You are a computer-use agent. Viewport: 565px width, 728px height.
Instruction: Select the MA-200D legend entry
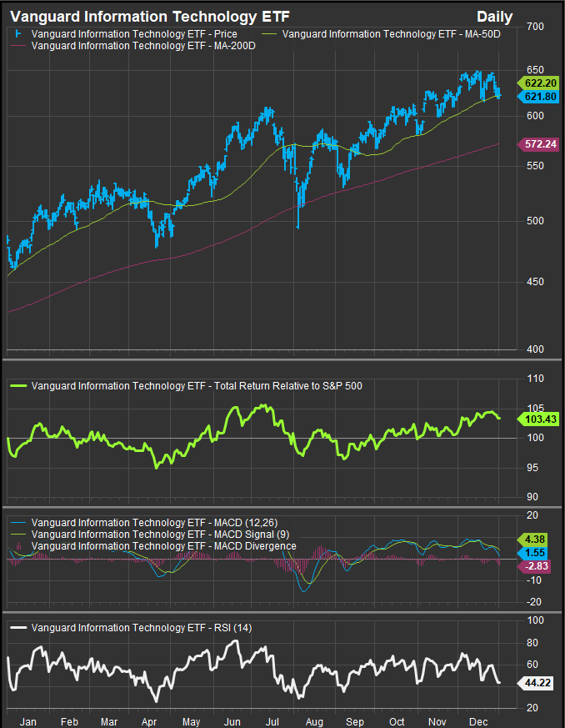point(143,46)
